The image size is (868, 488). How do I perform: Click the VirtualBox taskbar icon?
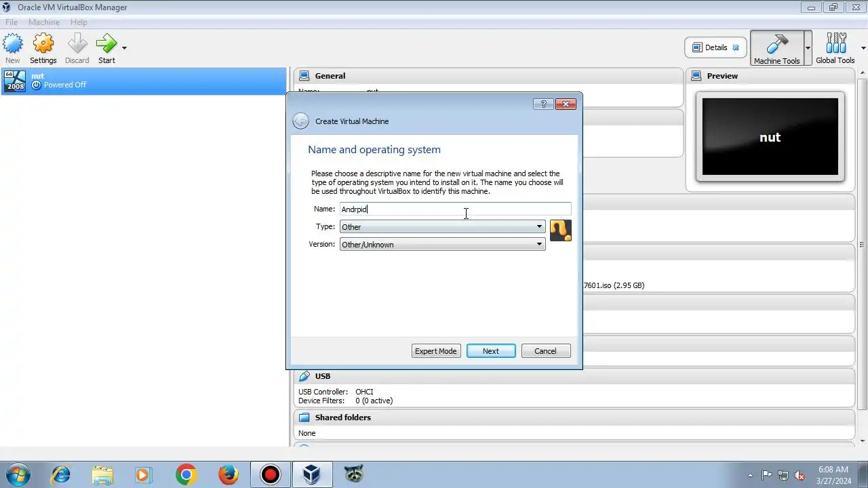(x=312, y=474)
